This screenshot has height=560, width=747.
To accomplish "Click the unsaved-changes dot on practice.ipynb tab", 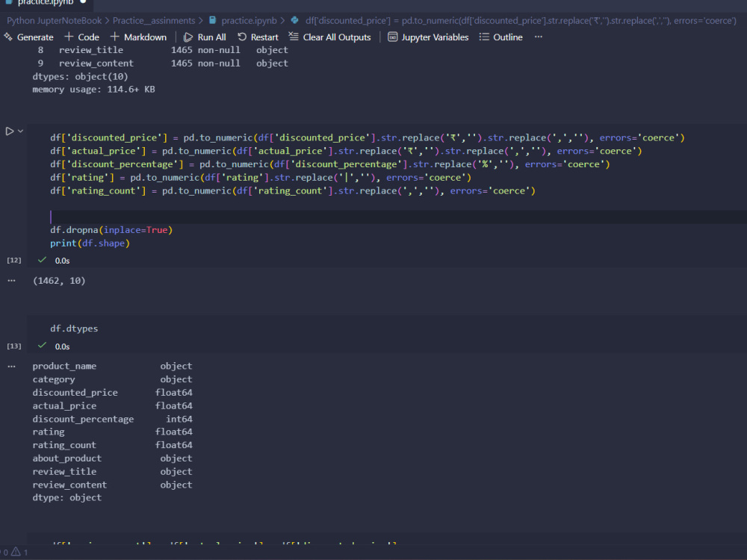I will pyautogui.click(x=83, y=2).
